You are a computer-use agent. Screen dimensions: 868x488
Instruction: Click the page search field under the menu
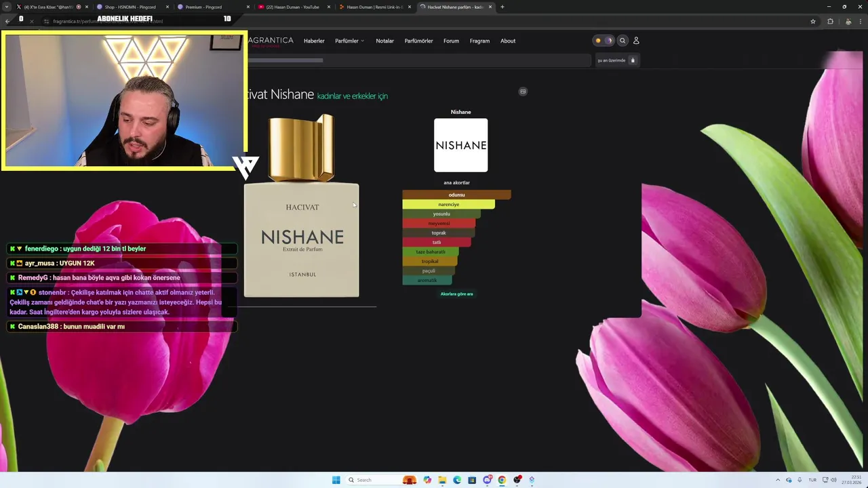point(419,60)
